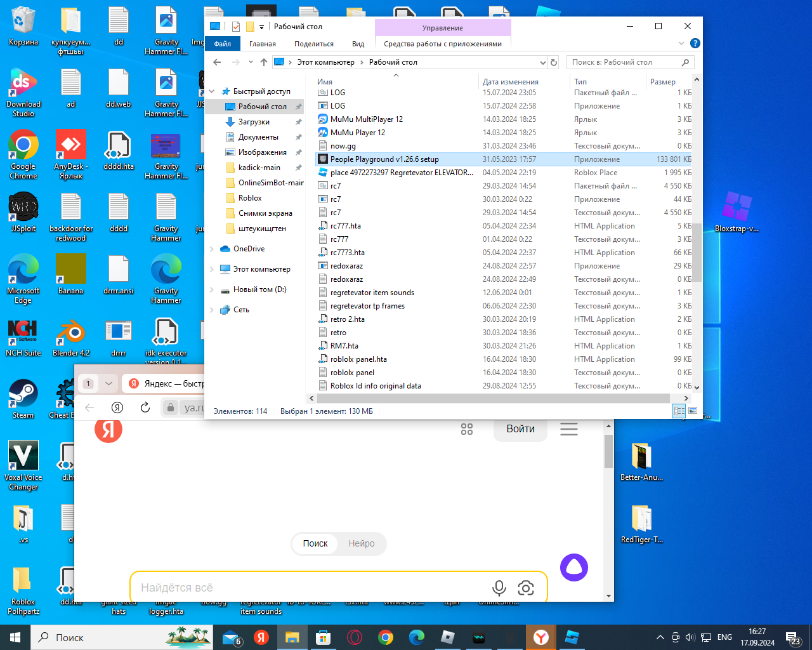Reload page in Yandex browser

click(x=145, y=408)
